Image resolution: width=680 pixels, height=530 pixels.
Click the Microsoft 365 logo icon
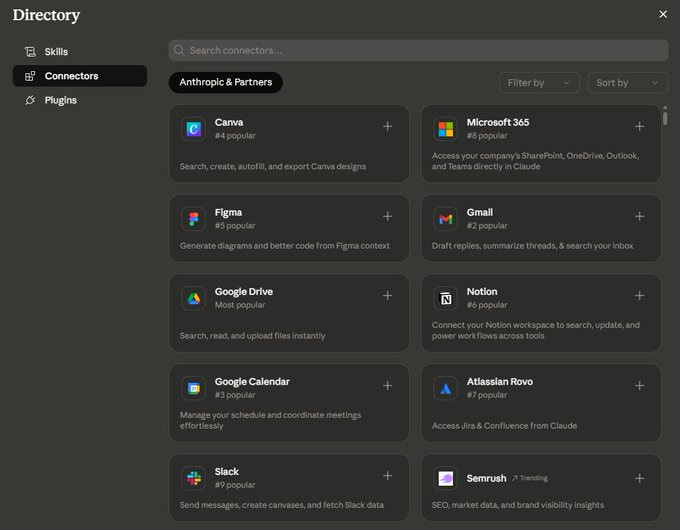(x=445, y=129)
